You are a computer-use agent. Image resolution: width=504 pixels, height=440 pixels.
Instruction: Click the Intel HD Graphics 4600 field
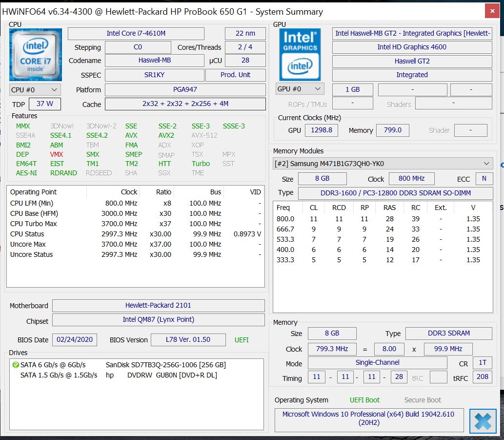coord(411,47)
